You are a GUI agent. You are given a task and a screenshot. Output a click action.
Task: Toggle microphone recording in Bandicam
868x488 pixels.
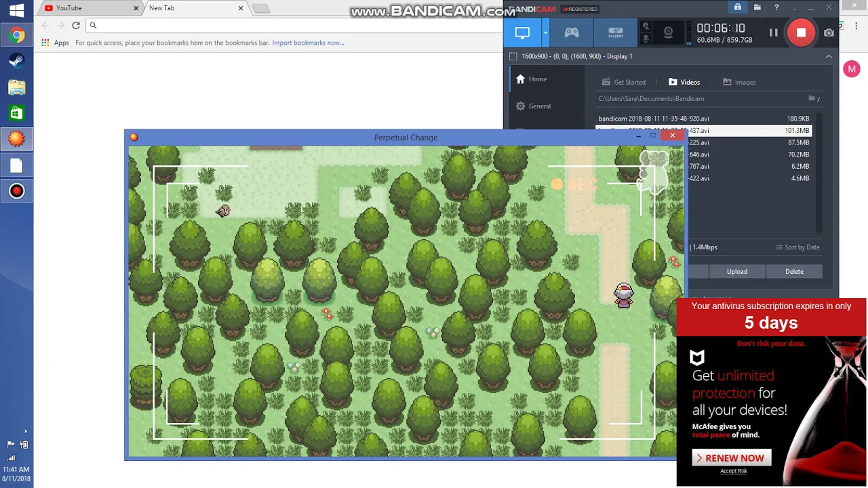click(x=646, y=39)
